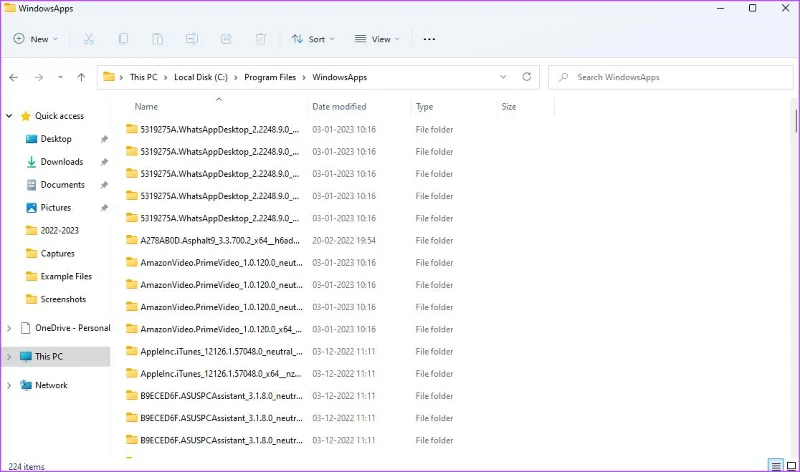The image size is (800, 472).
Task: Click the Share icon in toolbar
Action: click(x=227, y=39)
